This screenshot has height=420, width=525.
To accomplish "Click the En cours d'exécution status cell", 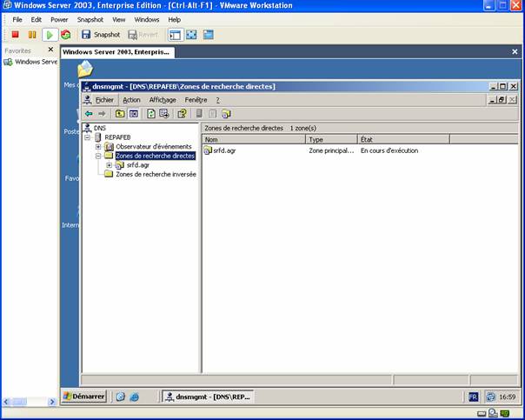I will tap(389, 150).
